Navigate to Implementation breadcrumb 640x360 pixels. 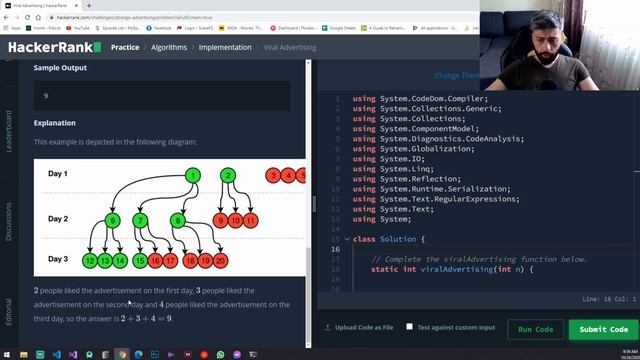pyautogui.click(x=225, y=47)
